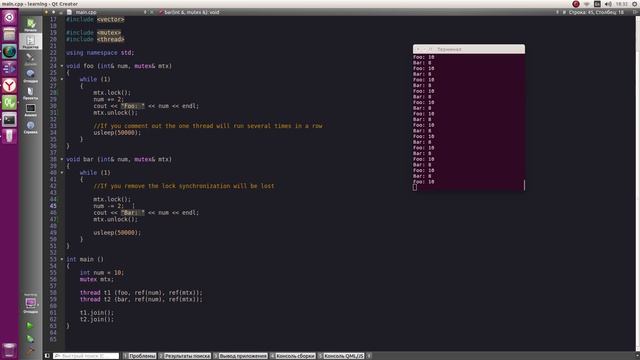Click the Terminal window title bar
640x360 pixels.
pos(469,49)
